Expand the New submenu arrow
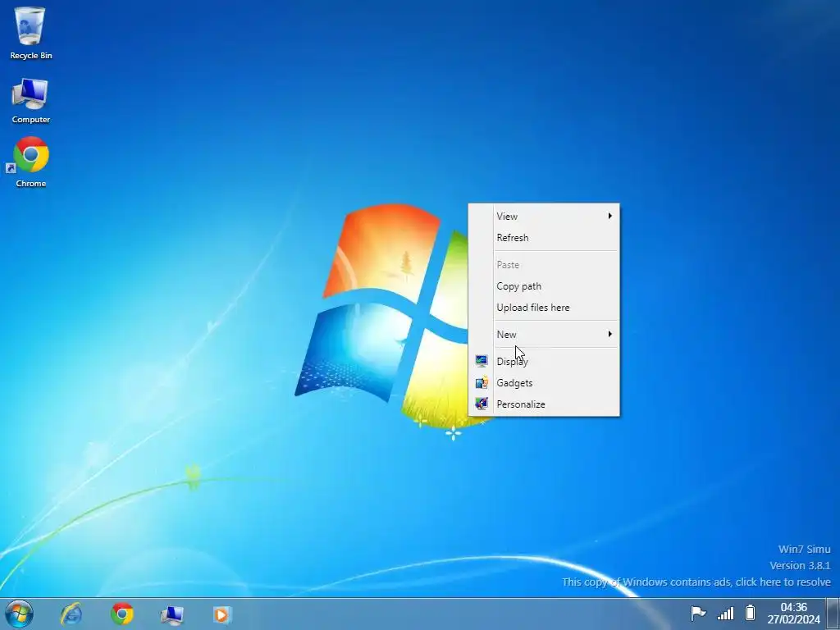The width and height of the screenshot is (840, 630). point(609,334)
